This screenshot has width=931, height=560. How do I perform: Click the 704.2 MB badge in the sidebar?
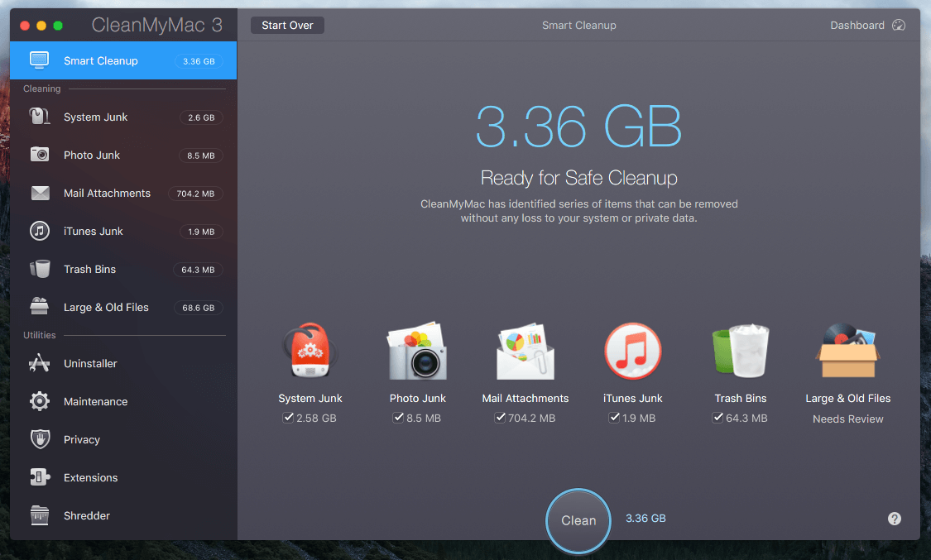[195, 194]
